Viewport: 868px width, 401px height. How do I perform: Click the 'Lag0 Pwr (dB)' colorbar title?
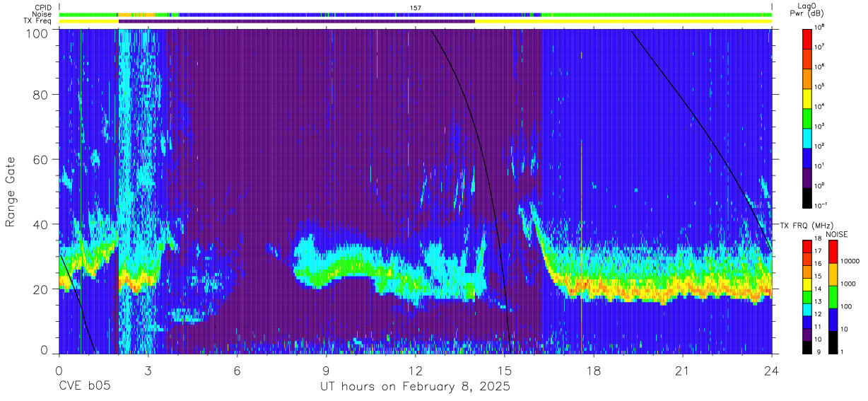pos(809,10)
